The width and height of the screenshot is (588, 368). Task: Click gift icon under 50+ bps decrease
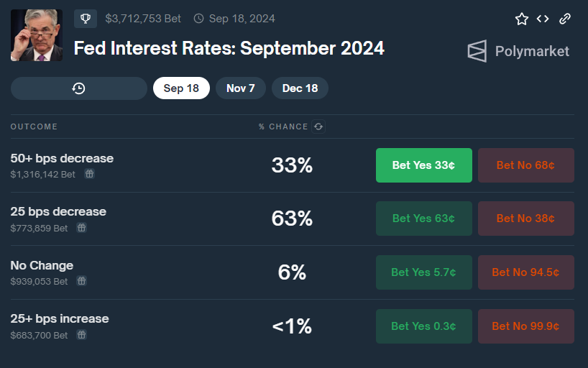coord(89,174)
